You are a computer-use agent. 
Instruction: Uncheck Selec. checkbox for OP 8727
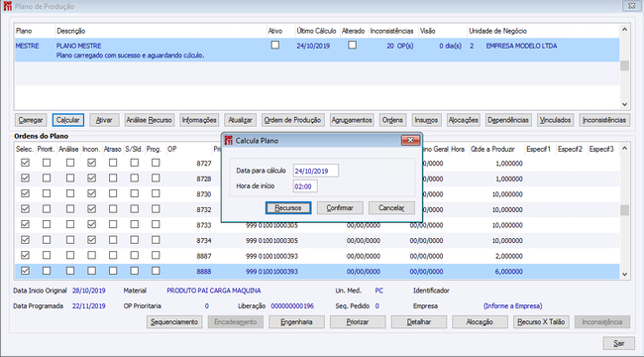tap(25, 163)
